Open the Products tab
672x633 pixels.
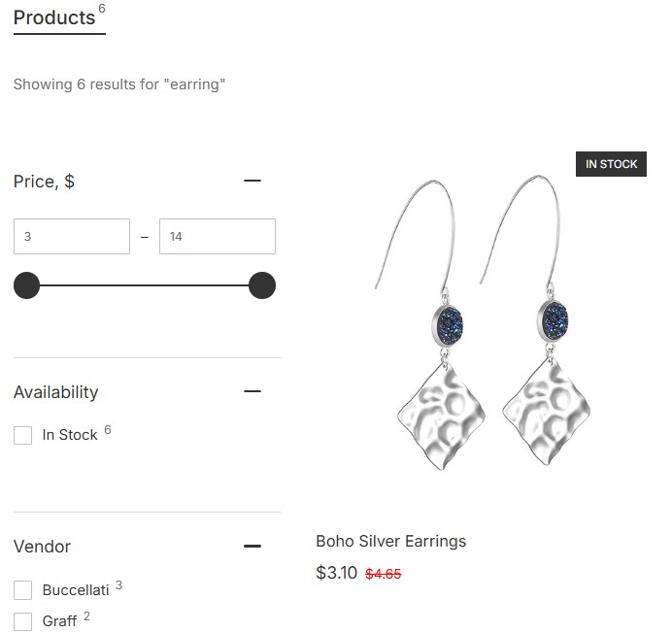coord(55,17)
